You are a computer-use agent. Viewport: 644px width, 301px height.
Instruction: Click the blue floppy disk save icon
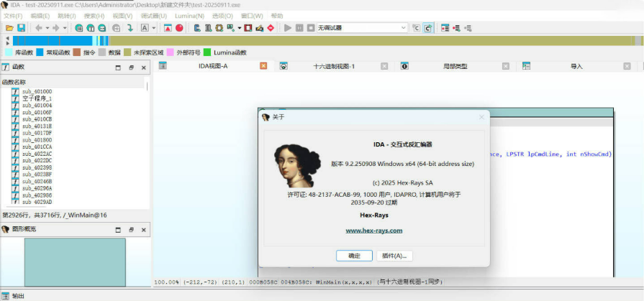point(21,28)
